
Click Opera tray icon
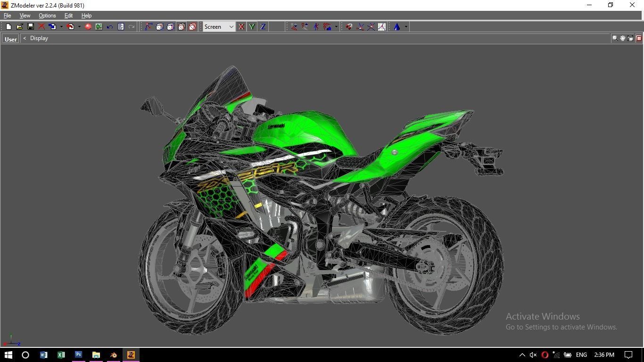[x=545, y=355]
